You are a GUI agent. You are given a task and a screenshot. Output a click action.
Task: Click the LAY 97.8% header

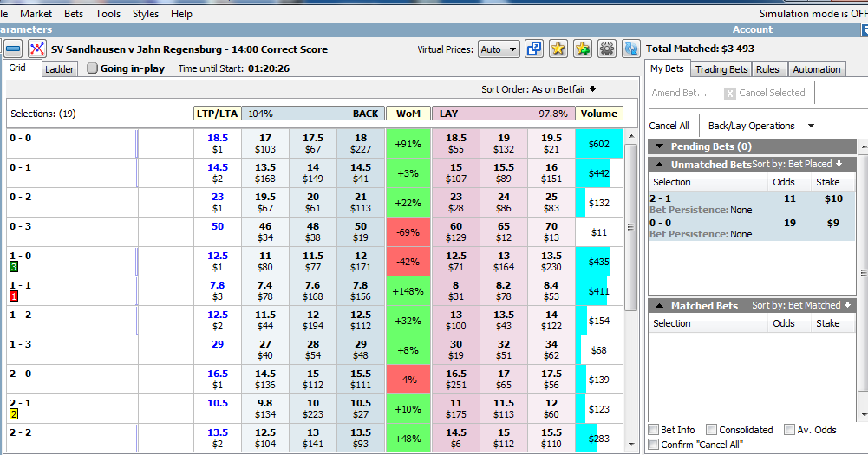coord(503,114)
